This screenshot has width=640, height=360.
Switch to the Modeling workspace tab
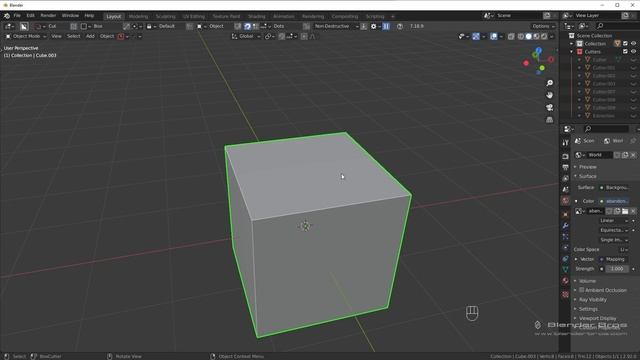coord(138,16)
